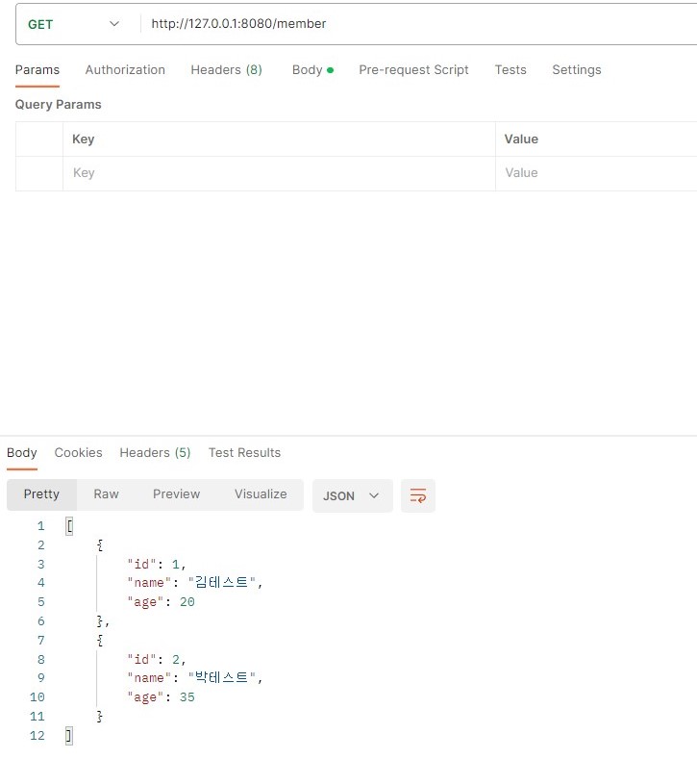
Task: Click the request URL field
Action: pos(413,24)
